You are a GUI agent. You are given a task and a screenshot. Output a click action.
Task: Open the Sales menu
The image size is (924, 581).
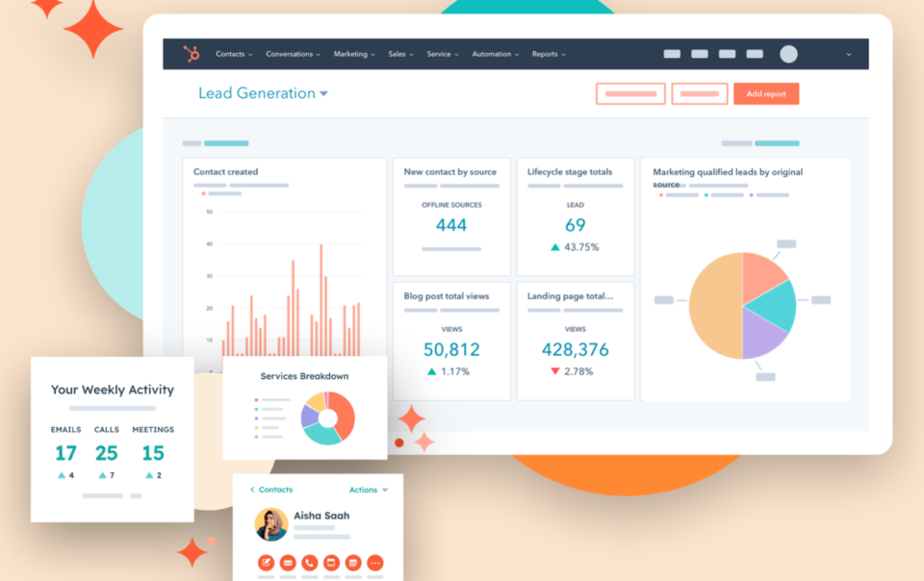tap(399, 54)
